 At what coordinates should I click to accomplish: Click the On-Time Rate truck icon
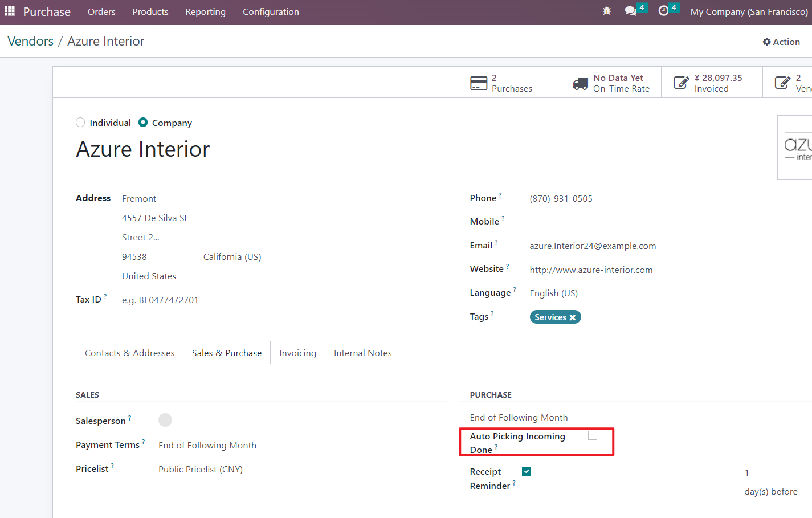[580, 84]
